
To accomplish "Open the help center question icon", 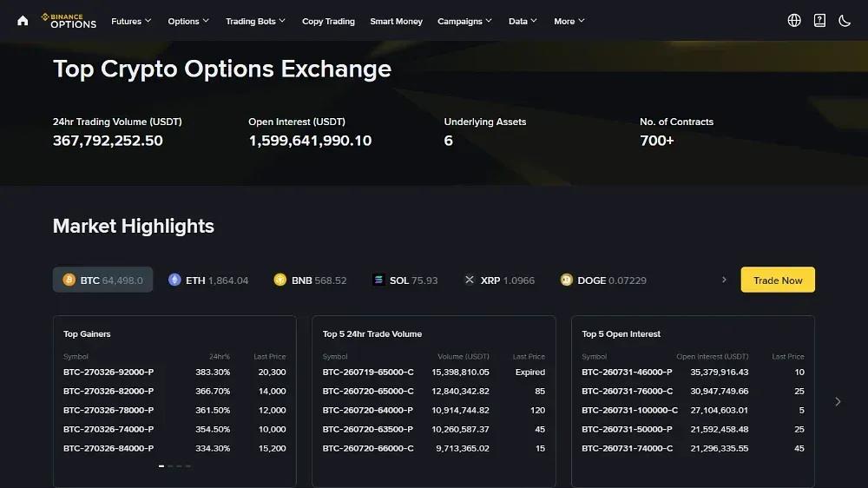I will pyautogui.click(x=820, y=21).
